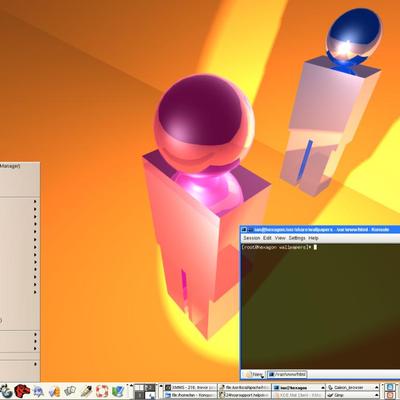Launch the red dragon panel icon

point(22,391)
